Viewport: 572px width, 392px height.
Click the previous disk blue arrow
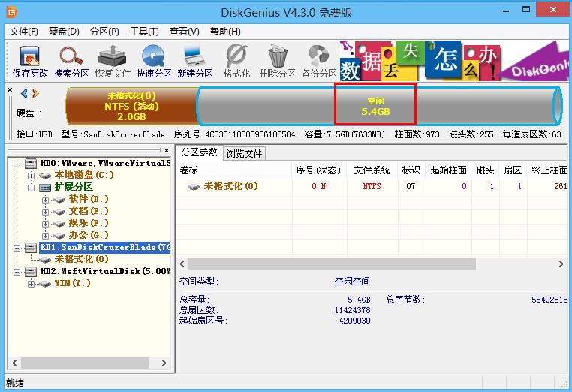pyautogui.click(x=24, y=94)
